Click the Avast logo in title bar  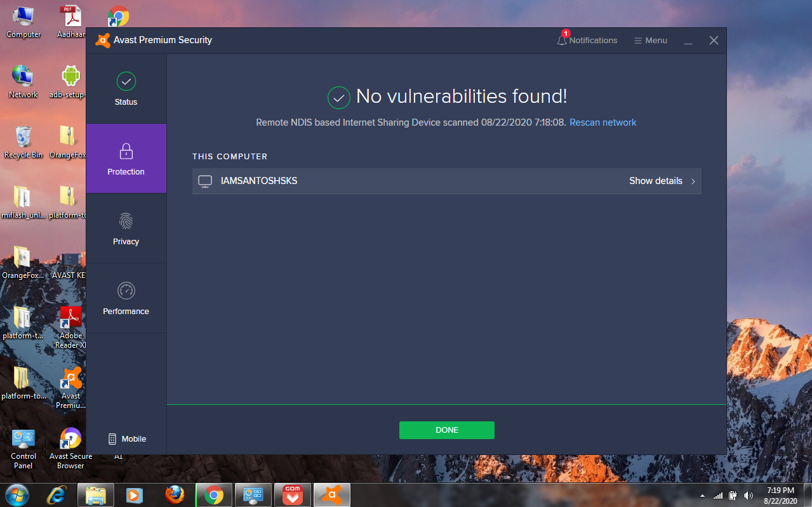[x=102, y=40]
